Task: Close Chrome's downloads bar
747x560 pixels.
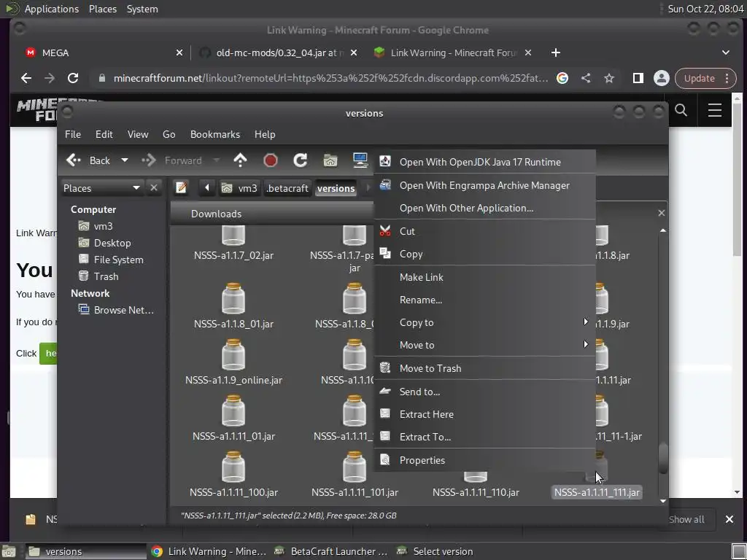Action: (729, 519)
